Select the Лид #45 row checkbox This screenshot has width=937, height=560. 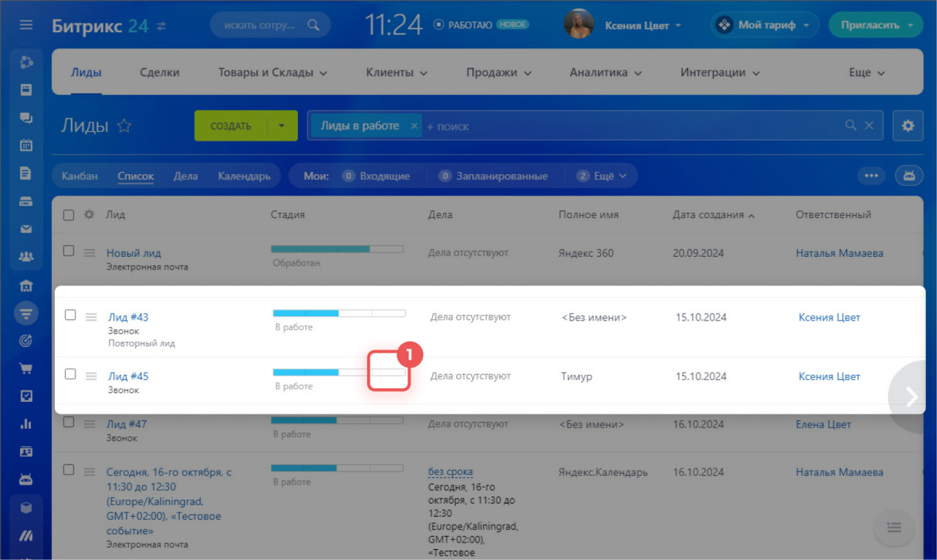pos(70,374)
